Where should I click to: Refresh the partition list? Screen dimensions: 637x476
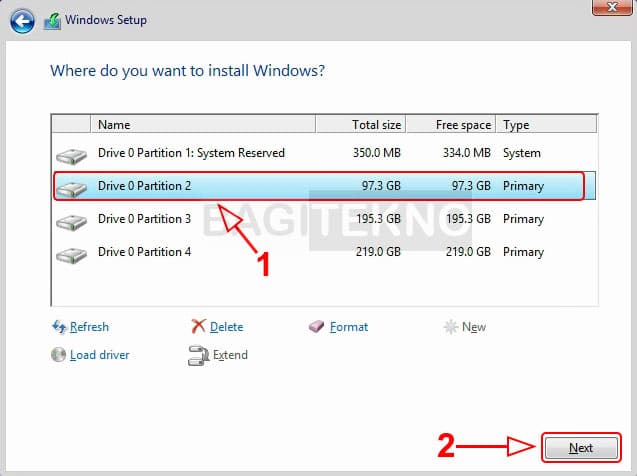click(x=89, y=327)
